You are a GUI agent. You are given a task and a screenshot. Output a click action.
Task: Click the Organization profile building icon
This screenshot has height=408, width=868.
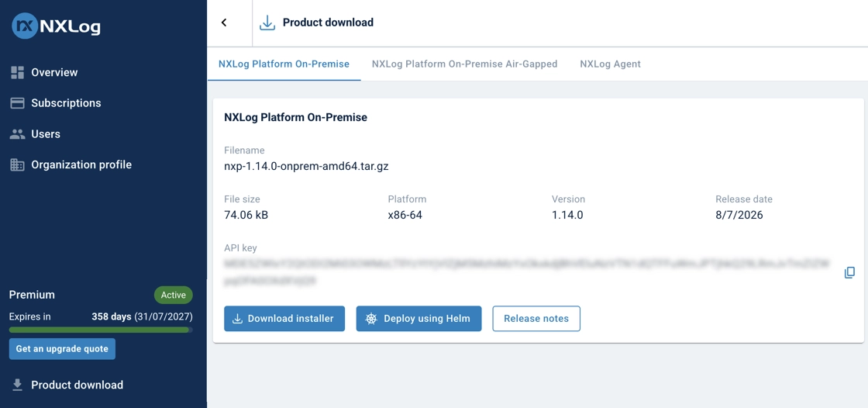coord(17,164)
